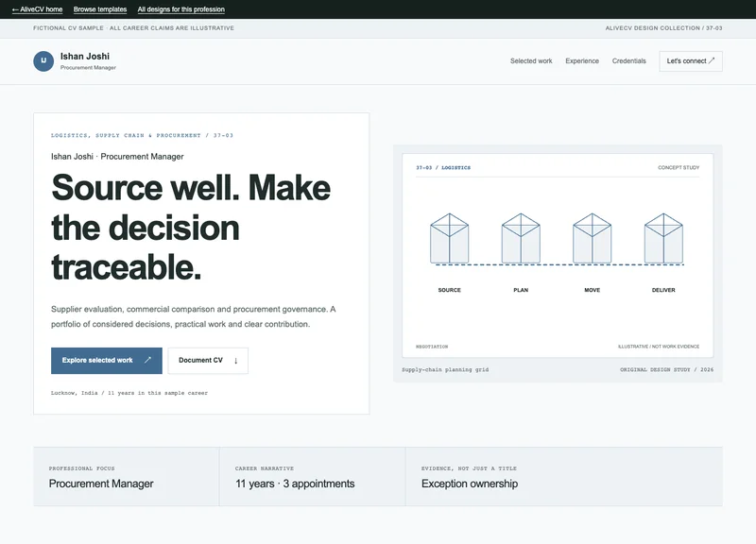Open All designs for this profession
This screenshot has height=544, width=756.
tap(180, 9)
